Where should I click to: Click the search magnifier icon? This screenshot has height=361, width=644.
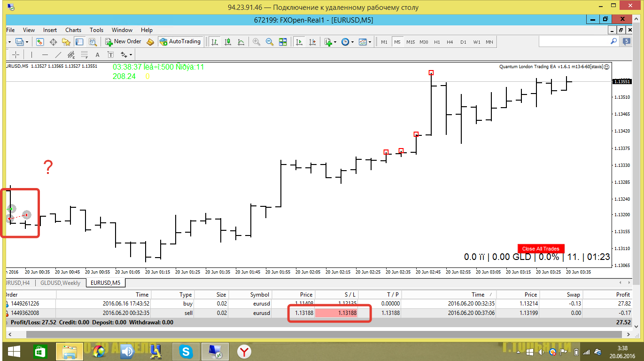(x=613, y=41)
